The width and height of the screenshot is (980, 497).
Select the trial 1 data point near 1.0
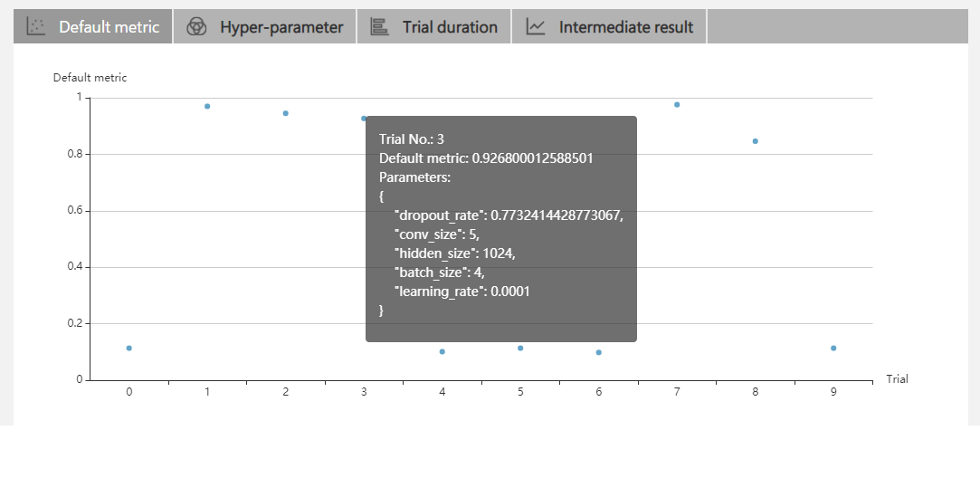pyautogui.click(x=207, y=106)
